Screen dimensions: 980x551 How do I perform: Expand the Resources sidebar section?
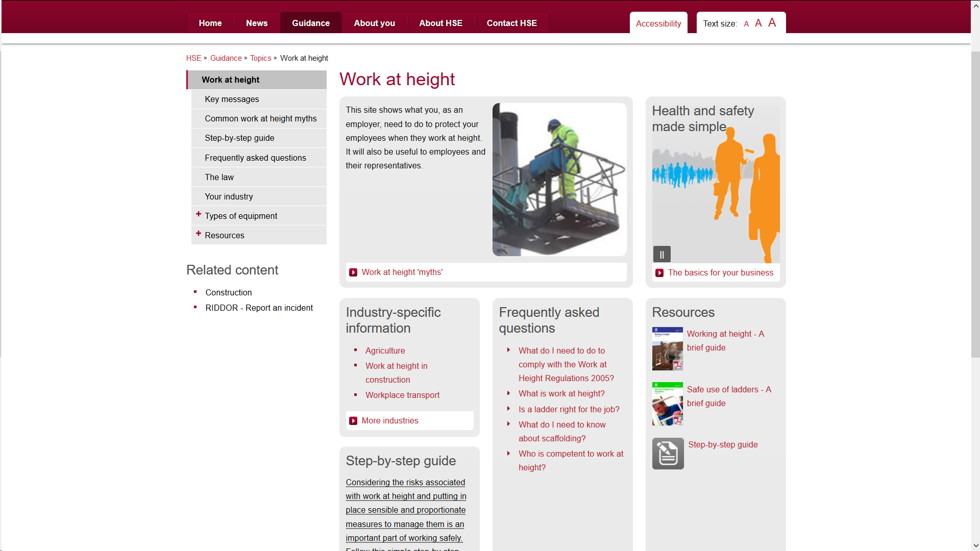[199, 234]
